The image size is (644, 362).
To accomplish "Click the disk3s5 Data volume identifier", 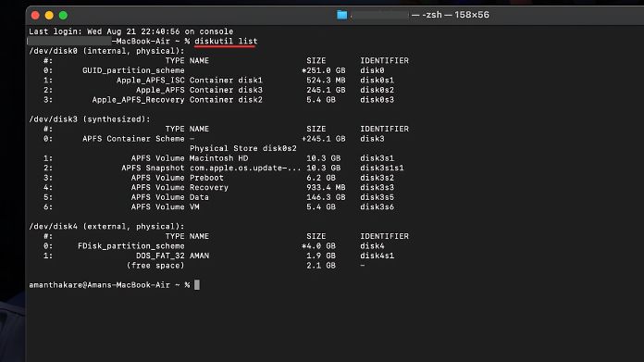I will point(377,197).
